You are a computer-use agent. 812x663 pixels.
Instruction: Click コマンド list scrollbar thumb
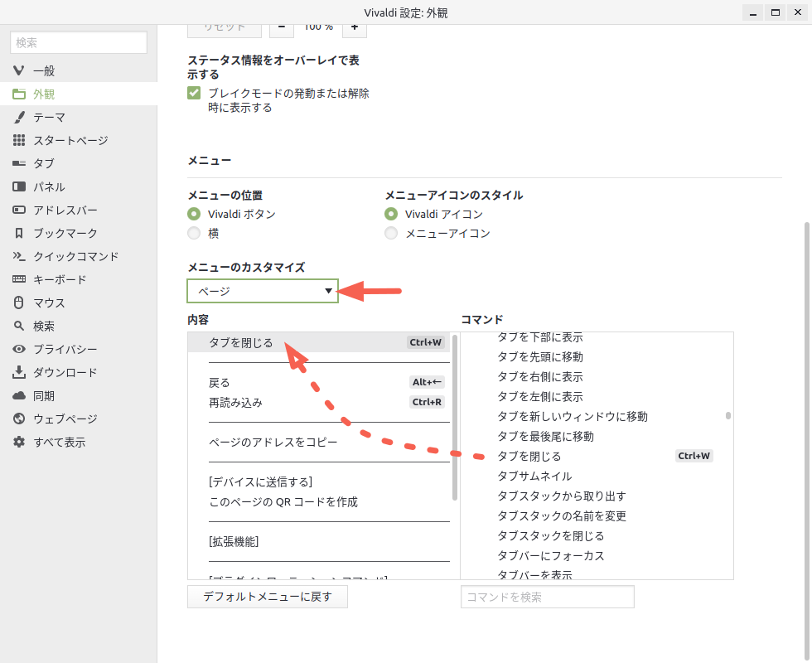[x=728, y=415]
